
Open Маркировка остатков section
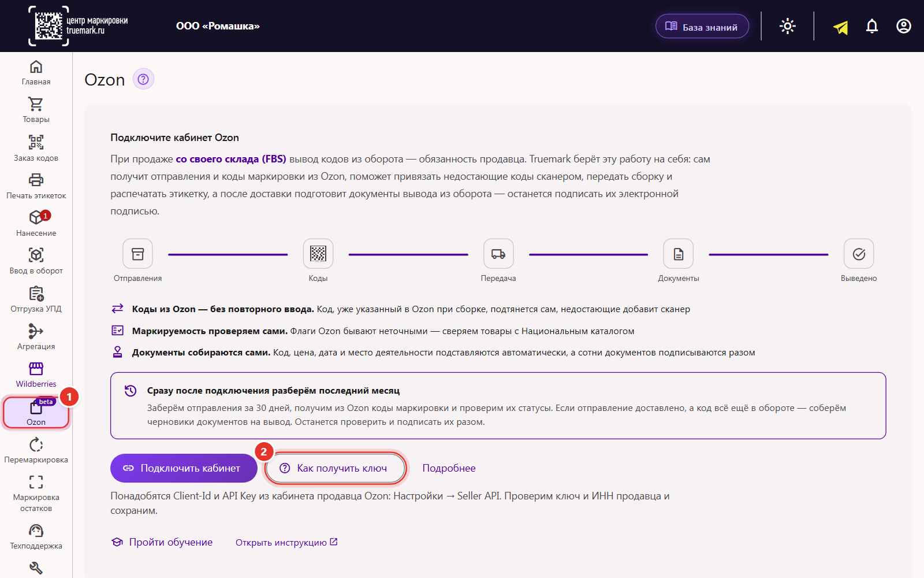point(36,494)
